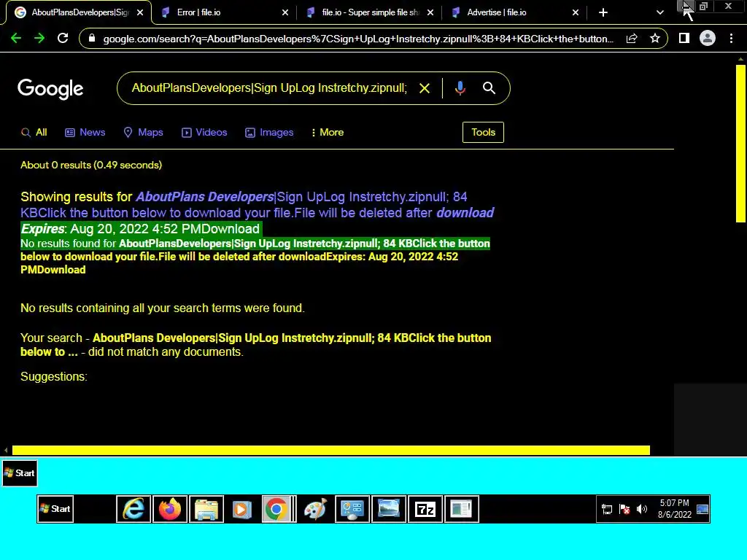The image size is (747, 560).
Task: Launch Firefox from the taskbar
Action: tap(169, 509)
